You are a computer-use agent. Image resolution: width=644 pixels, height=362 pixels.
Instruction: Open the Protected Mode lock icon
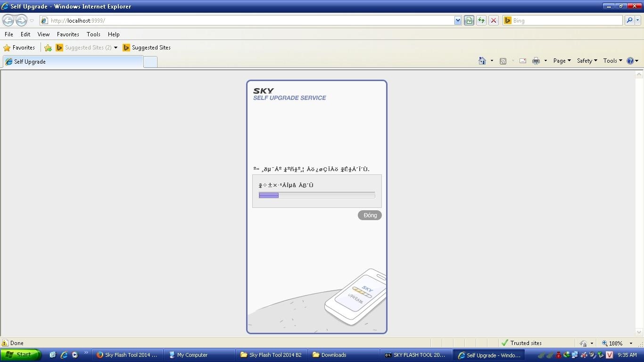click(x=584, y=343)
